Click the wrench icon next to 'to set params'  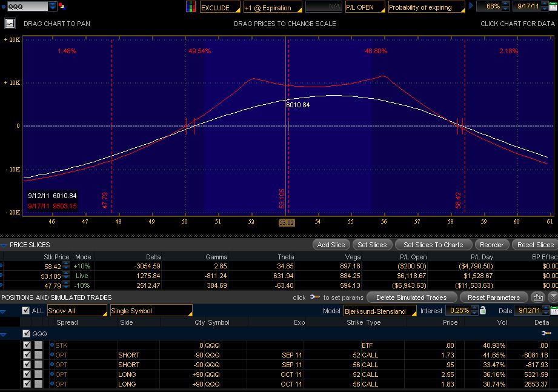click(x=314, y=297)
